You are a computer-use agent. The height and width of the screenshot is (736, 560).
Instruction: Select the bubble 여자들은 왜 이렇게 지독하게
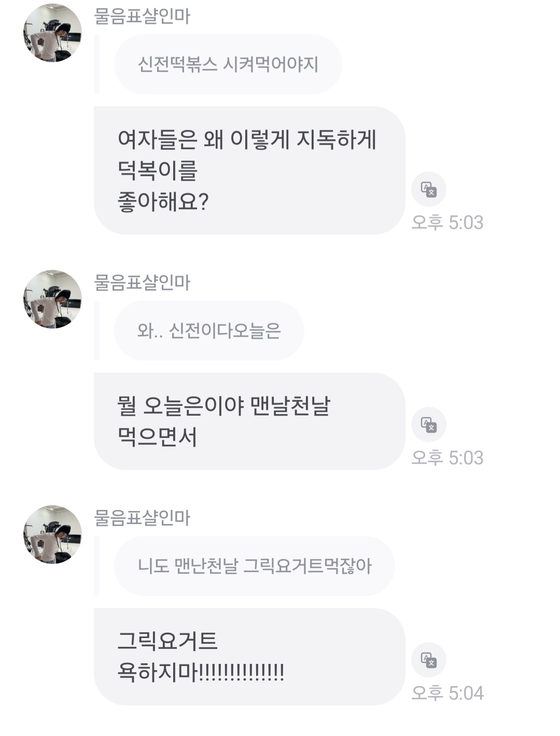click(249, 171)
